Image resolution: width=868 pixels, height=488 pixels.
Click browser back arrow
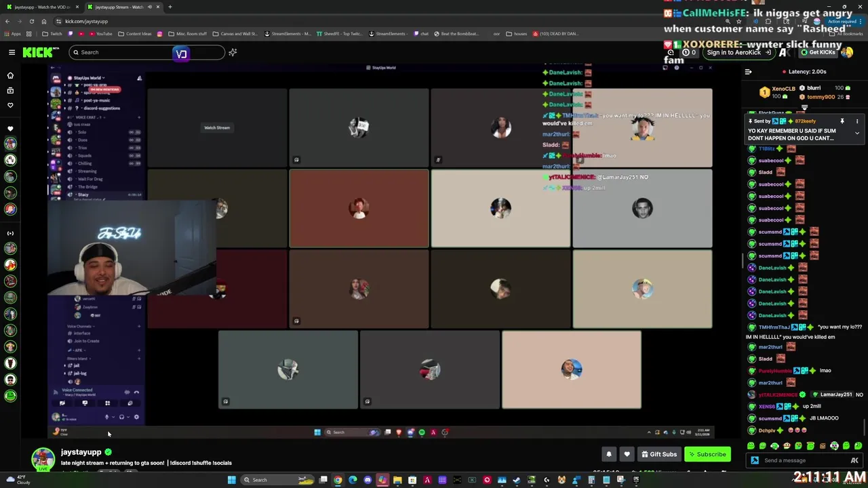pyautogui.click(x=7, y=21)
